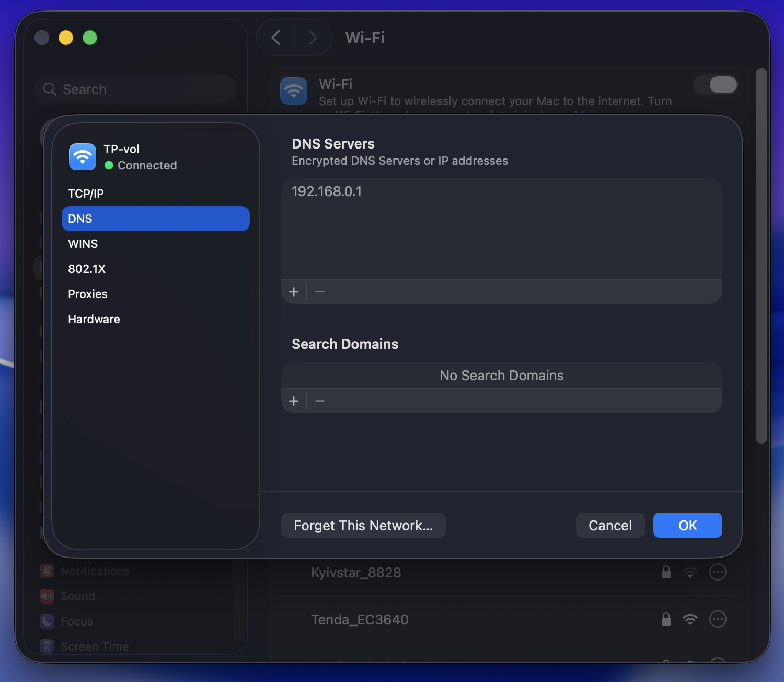The height and width of the screenshot is (682, 784).
Task: Click the Focus moon icon in sidebar
Action: click(47, 621)
